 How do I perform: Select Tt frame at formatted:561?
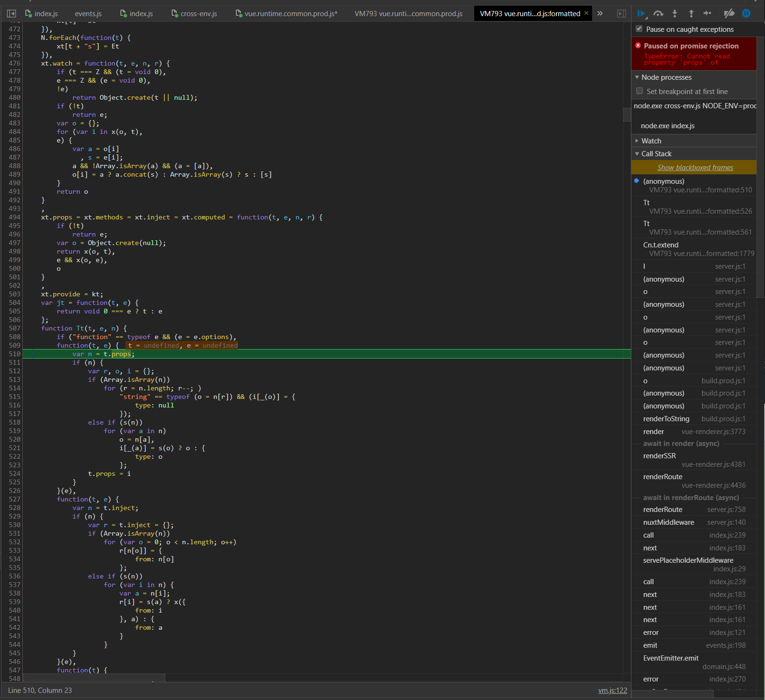694,228
